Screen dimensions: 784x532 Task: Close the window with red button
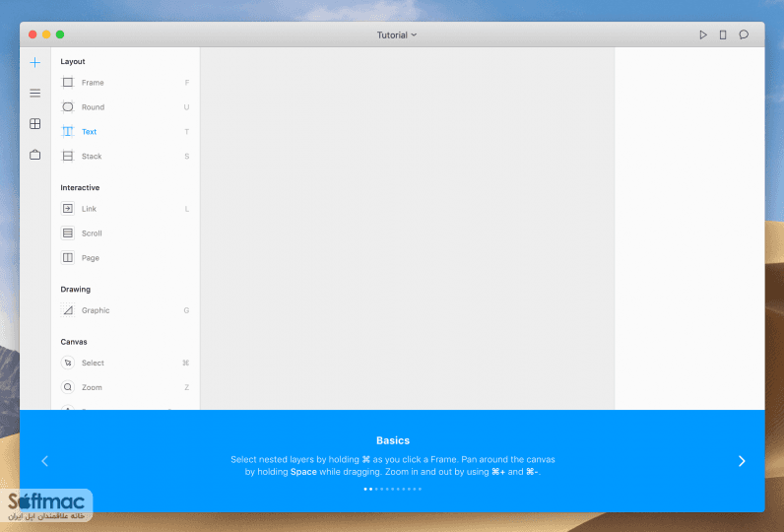pyautogui.click(x=33, y=34)
